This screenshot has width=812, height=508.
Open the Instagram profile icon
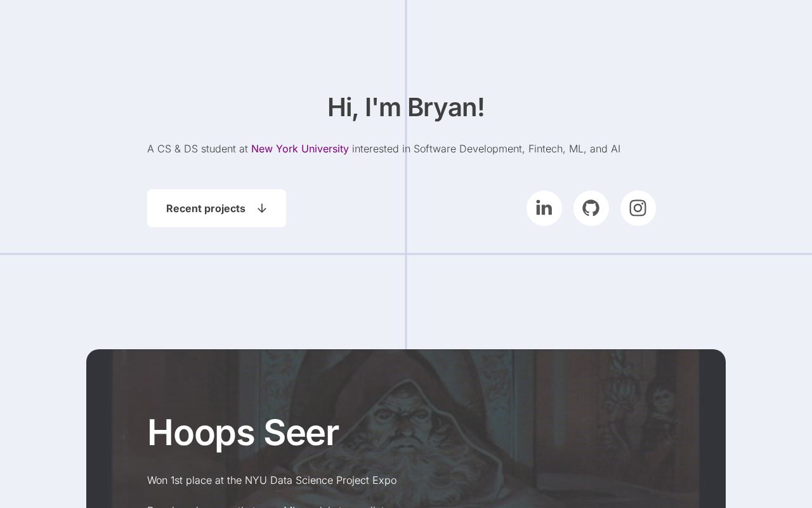point(638,208)
